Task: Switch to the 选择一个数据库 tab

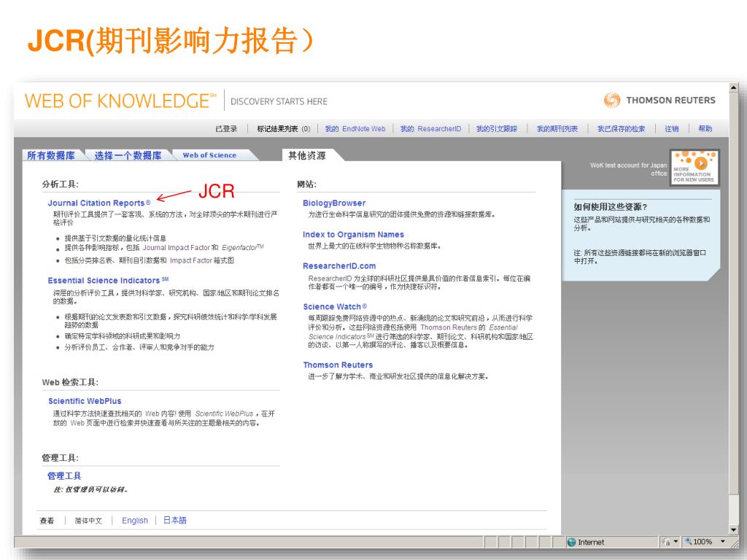Action: pos(128,155)
